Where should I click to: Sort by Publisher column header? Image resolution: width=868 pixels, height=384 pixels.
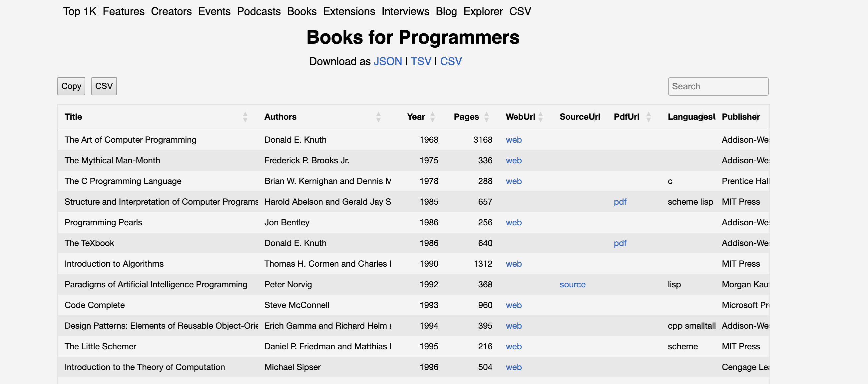(741, 117)
